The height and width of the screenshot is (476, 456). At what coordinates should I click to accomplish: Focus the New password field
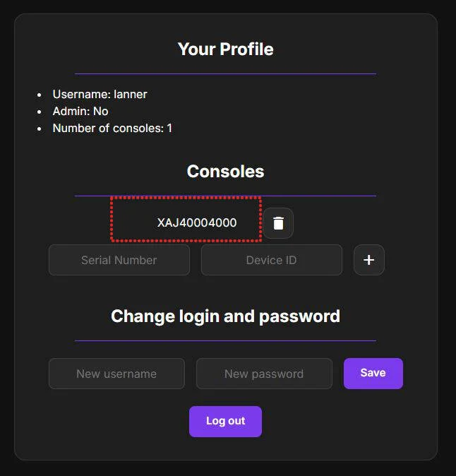click(x=264, y=374)
